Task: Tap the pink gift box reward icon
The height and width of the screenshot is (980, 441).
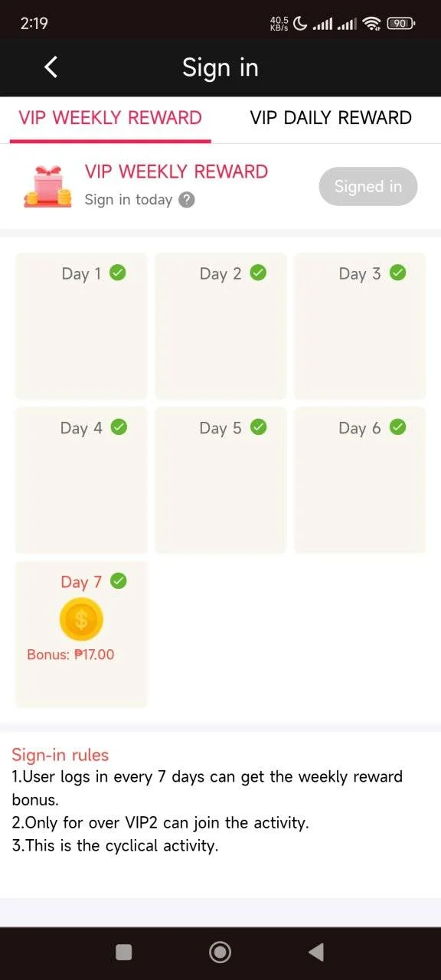Action: coord(47,185)
